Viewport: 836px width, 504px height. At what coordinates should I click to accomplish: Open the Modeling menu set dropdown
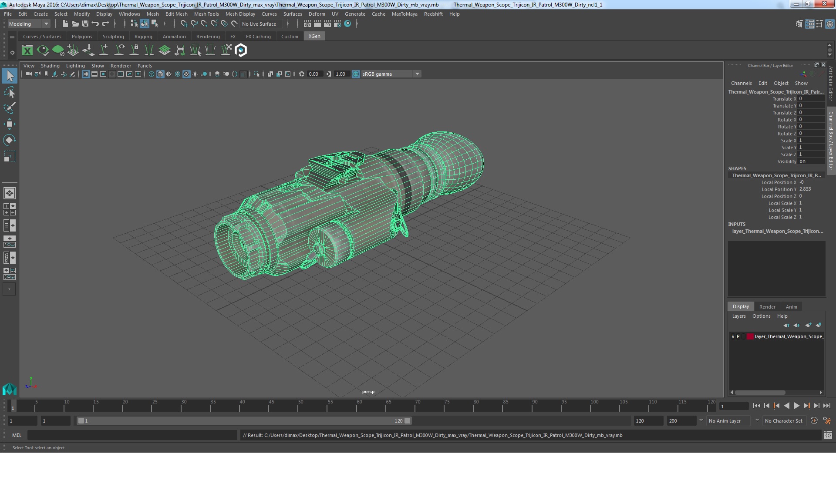[29, 24]
